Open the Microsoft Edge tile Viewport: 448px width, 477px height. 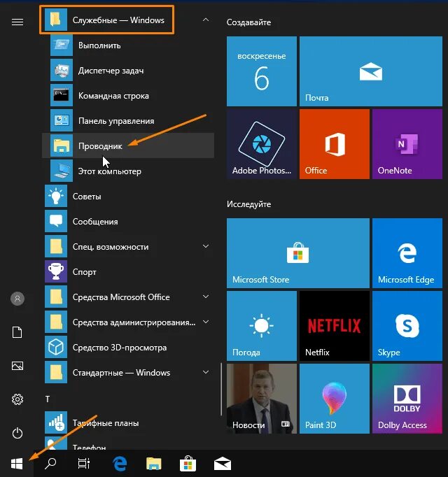(407, 252)
